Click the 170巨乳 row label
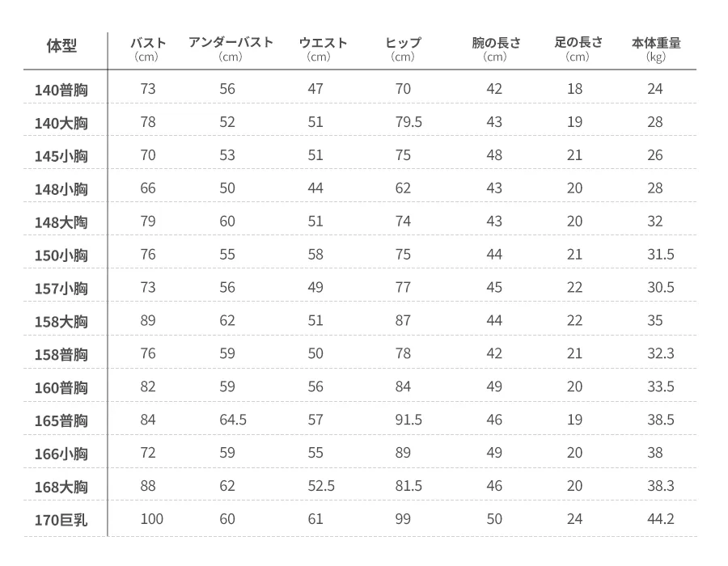The height and width of the screenshot is (566, 728). (61, 520)
